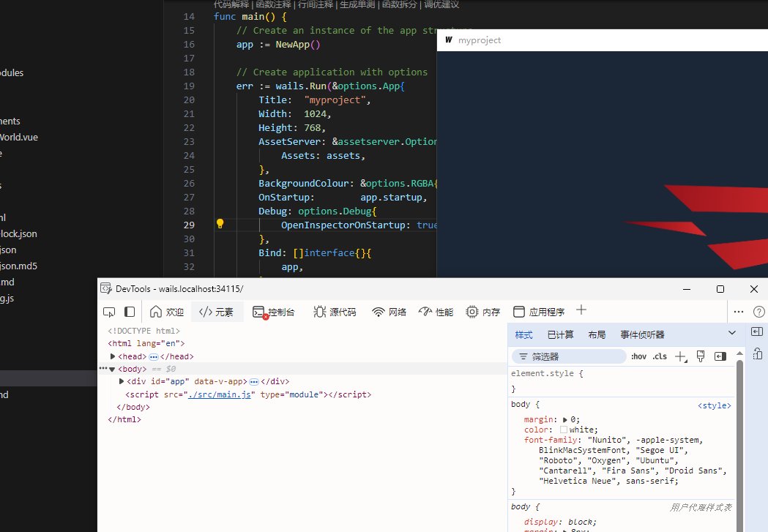This screenshot has width=768, height=532.
Task: Click the lightbulb code action icon
Action: (x=220, y=224)
